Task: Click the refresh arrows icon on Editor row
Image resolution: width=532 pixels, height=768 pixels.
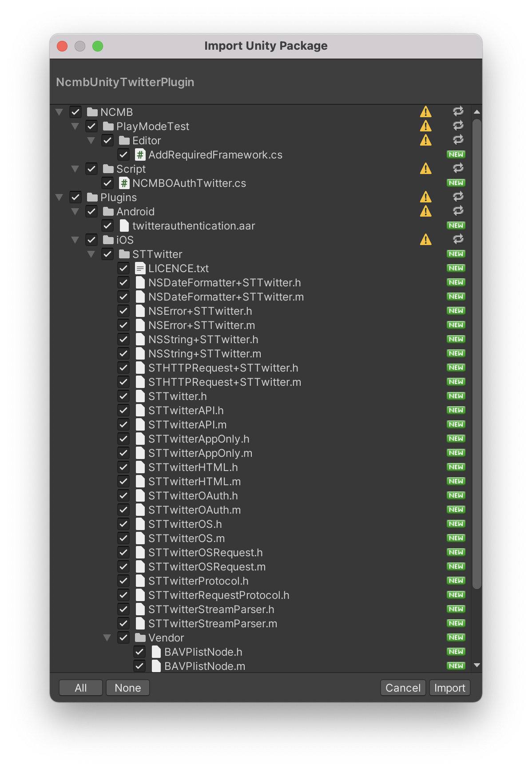Action: (x=458, y=140)
